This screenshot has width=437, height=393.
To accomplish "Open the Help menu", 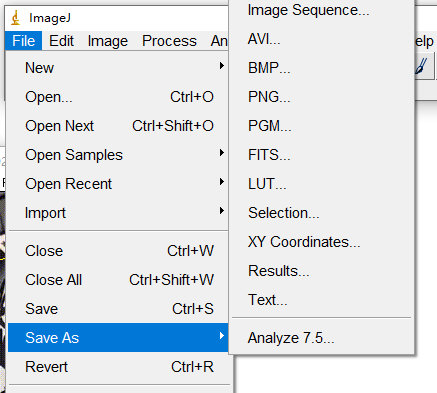I will [424, 41].
